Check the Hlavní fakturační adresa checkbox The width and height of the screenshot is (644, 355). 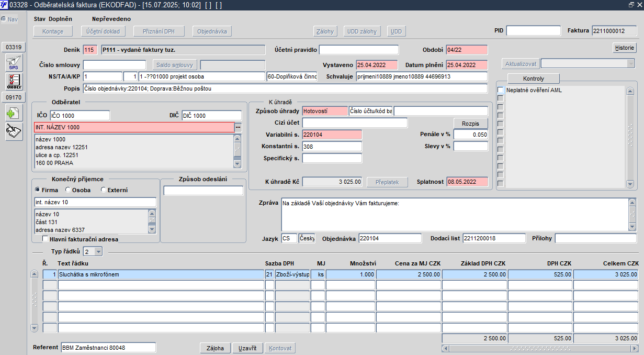point(45,239)
